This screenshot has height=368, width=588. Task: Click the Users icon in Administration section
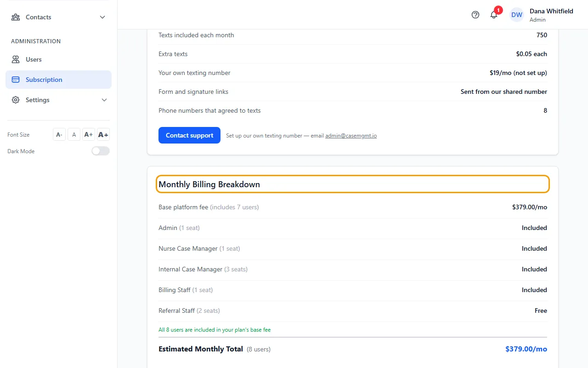16,59
